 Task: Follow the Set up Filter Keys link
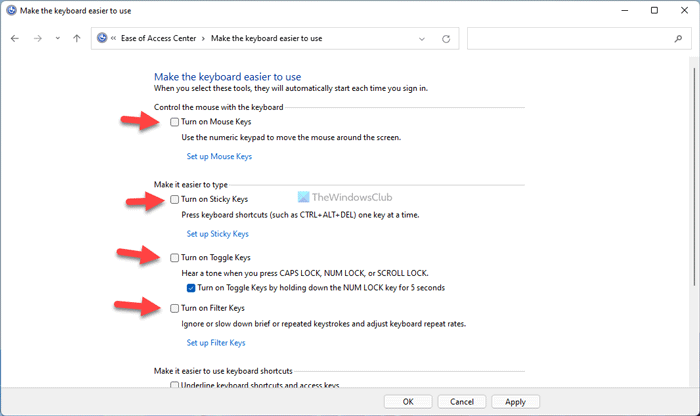[215, 343]
